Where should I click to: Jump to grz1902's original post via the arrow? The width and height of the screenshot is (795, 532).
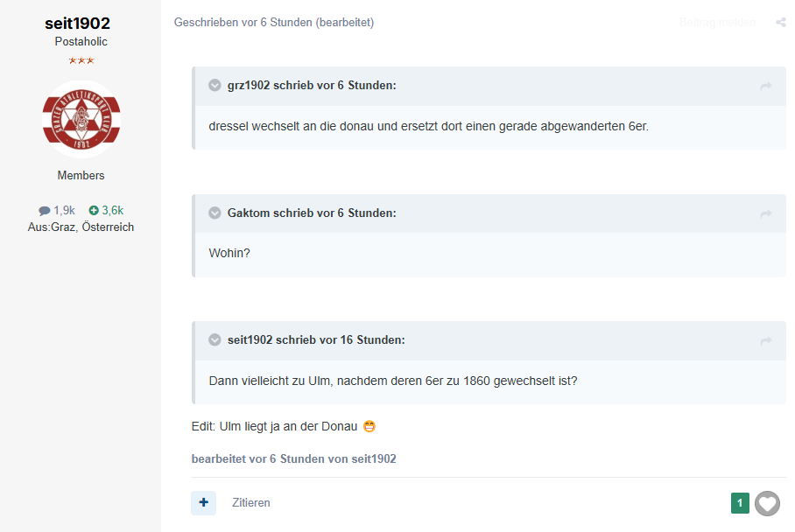[766, 87]
